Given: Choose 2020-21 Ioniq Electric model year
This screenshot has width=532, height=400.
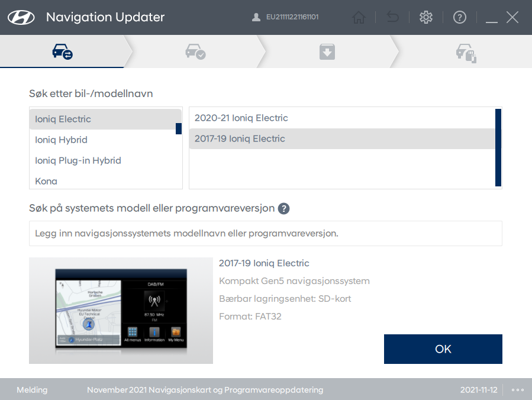Looking at the screenshot, I should 342,118.
